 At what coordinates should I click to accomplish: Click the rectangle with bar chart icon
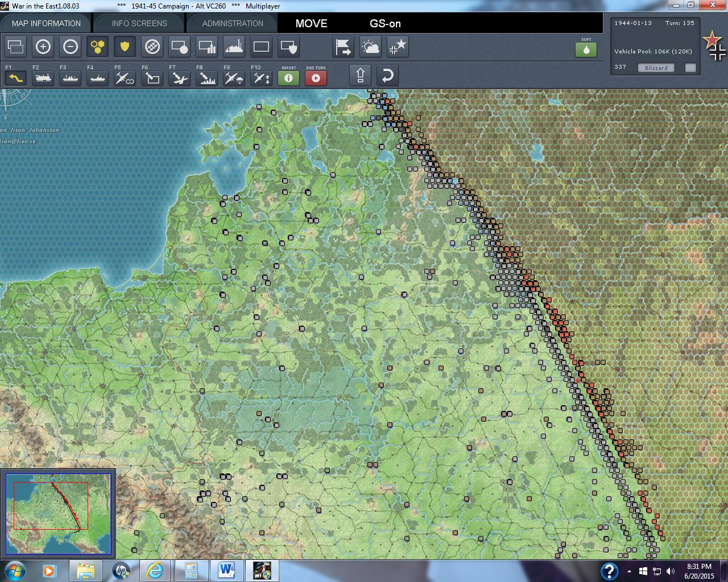coord(206,47)
